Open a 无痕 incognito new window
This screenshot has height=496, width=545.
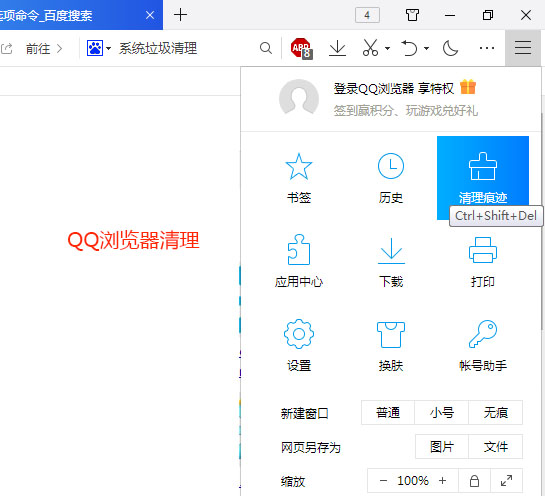click(496, 413)
